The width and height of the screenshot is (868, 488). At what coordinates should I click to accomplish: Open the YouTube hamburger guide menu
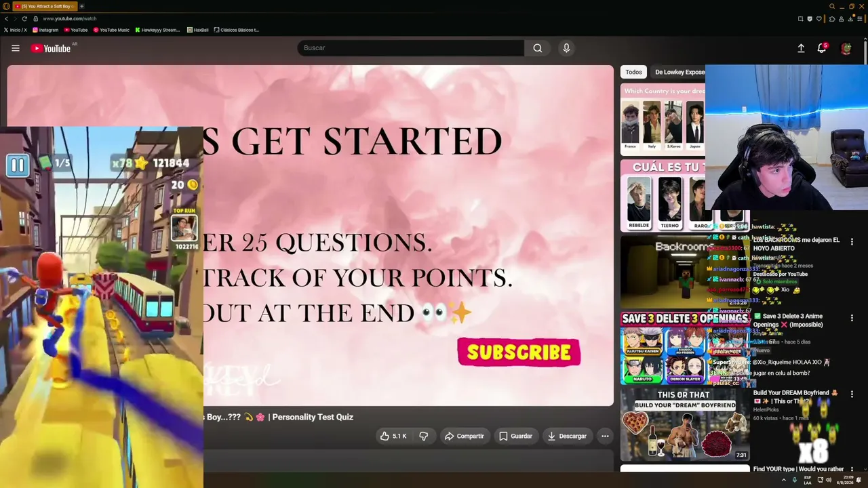(16, 48)
